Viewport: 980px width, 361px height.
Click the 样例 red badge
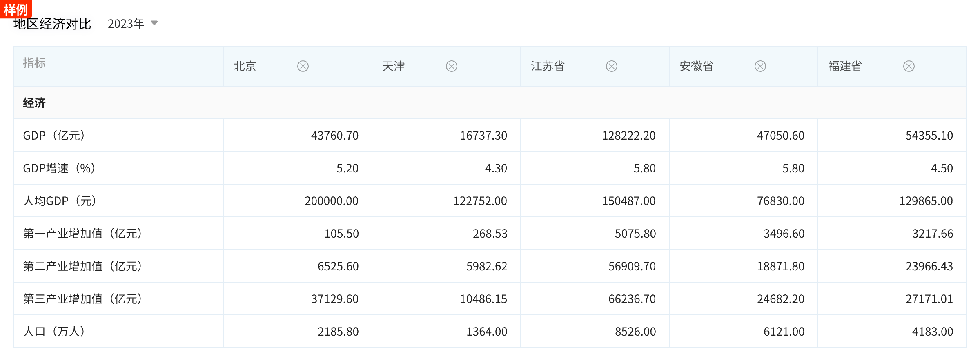[16, 9]
